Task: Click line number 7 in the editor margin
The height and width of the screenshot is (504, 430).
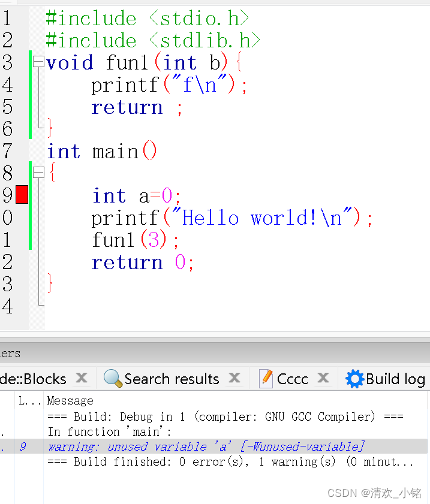Action: click(7, 151)
